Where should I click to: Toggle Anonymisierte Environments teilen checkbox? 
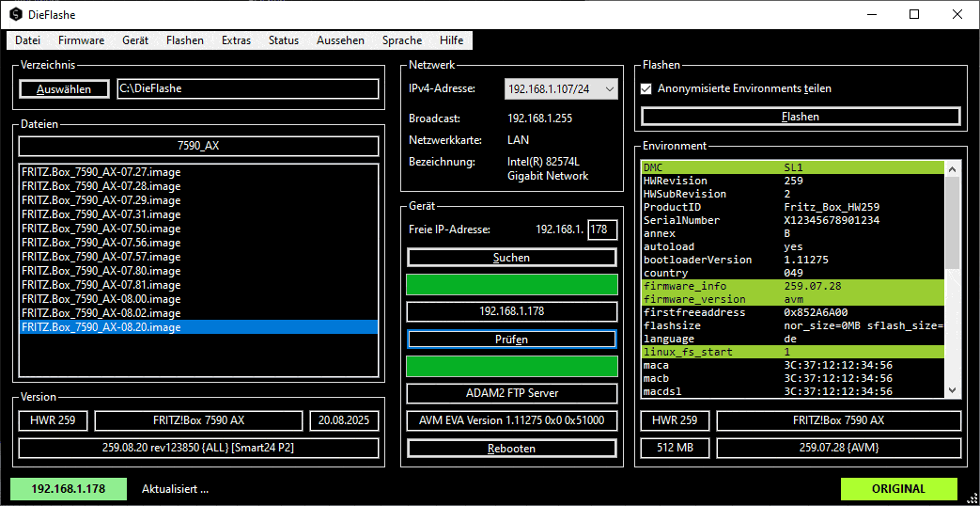[646, 88]
